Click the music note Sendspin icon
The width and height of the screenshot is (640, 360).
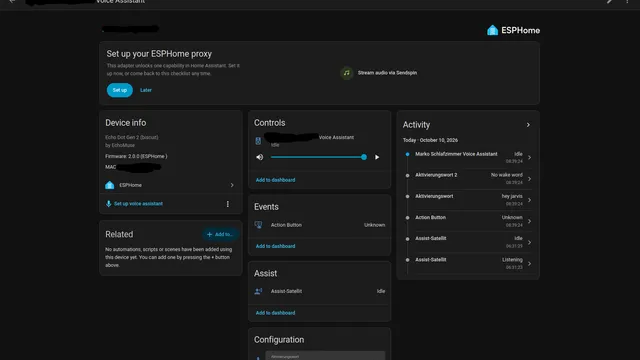click(x=347, y=73)
